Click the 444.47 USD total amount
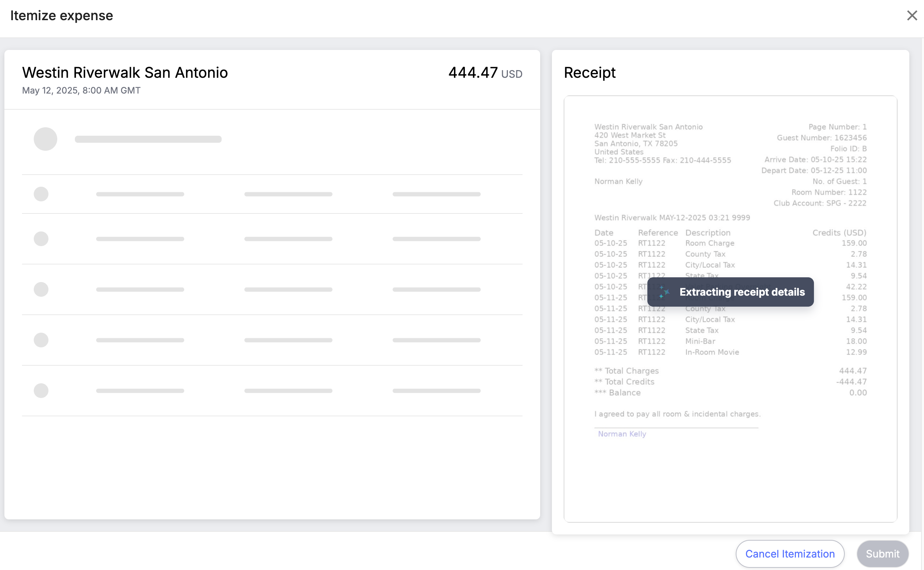The width and height of the screenshot is (924, 570). click(485, 72)
